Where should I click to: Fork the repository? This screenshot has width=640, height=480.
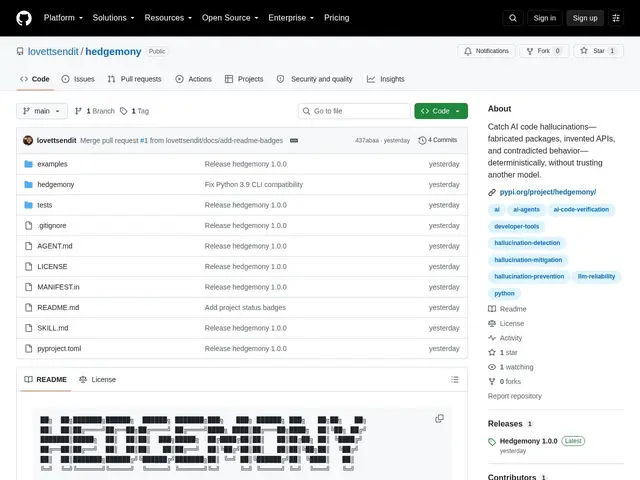pyautogui.click(x=544, y=51)
